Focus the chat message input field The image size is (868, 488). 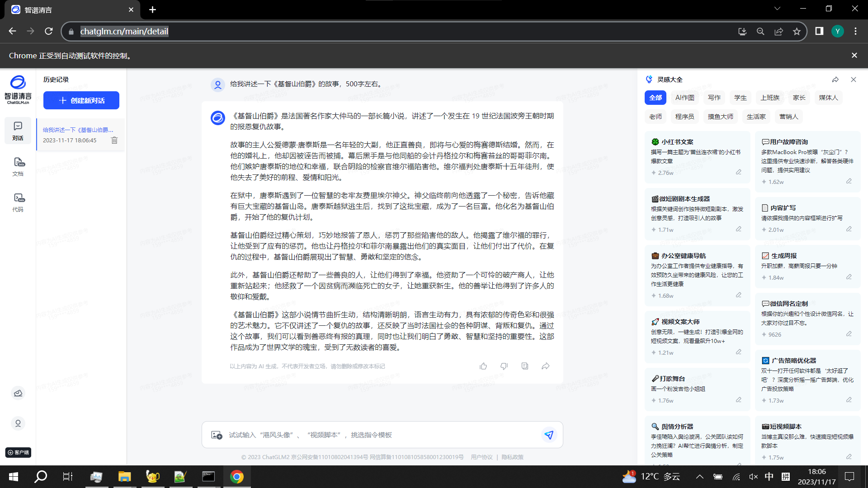pos(382,435)
